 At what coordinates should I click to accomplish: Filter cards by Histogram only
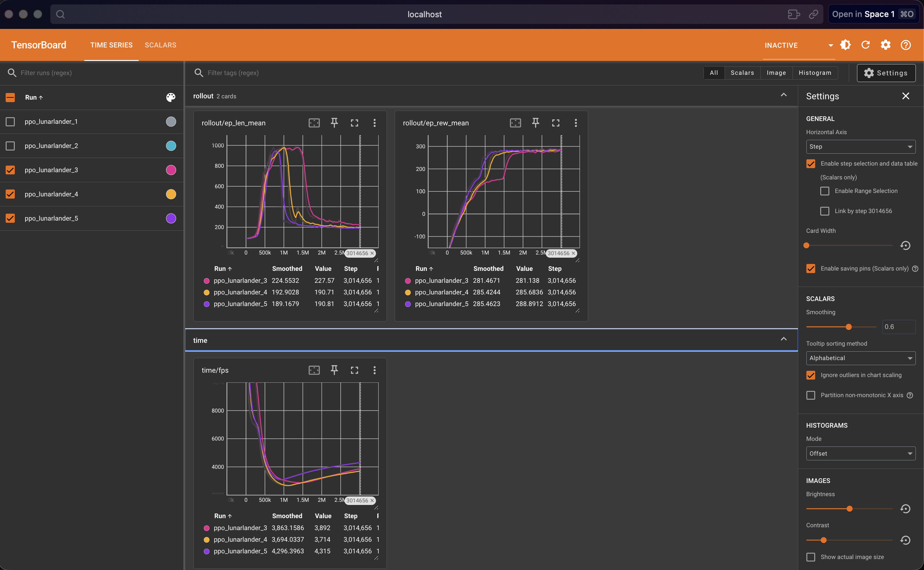[815, 73]
